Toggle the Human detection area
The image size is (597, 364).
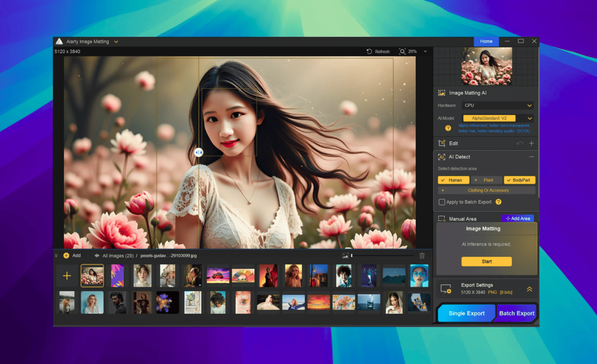453,180
